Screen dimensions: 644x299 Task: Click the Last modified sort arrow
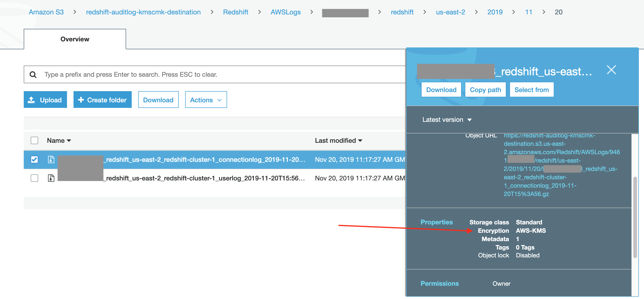360,141
